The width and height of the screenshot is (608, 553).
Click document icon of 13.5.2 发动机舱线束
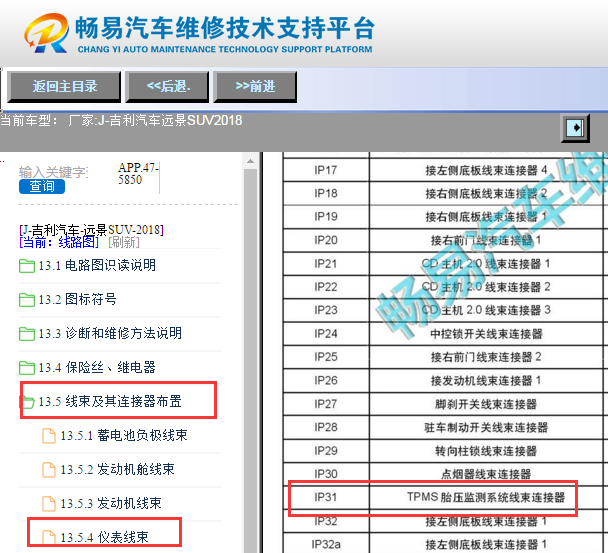point(49,470)
